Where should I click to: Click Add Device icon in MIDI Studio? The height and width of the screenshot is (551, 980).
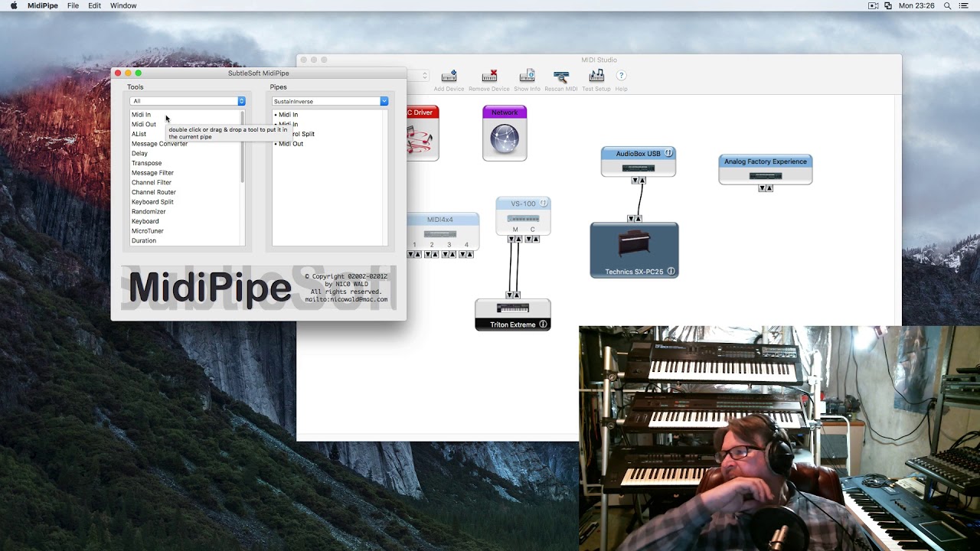pyautogui.click(x=449, y=77)
